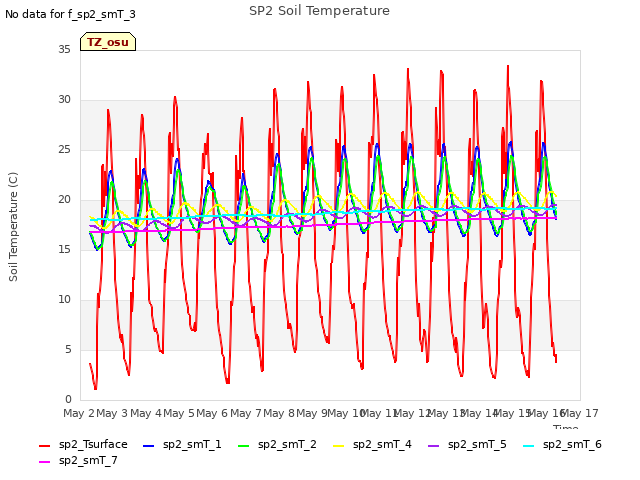Click the sp2_smT_7 legend entry
This screenshot has width=640, height=480.
(x=78, y=460)
